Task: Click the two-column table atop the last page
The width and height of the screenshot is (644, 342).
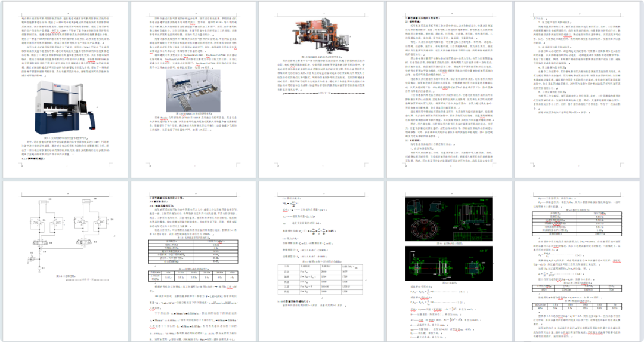Action: (x=577, y=223)
